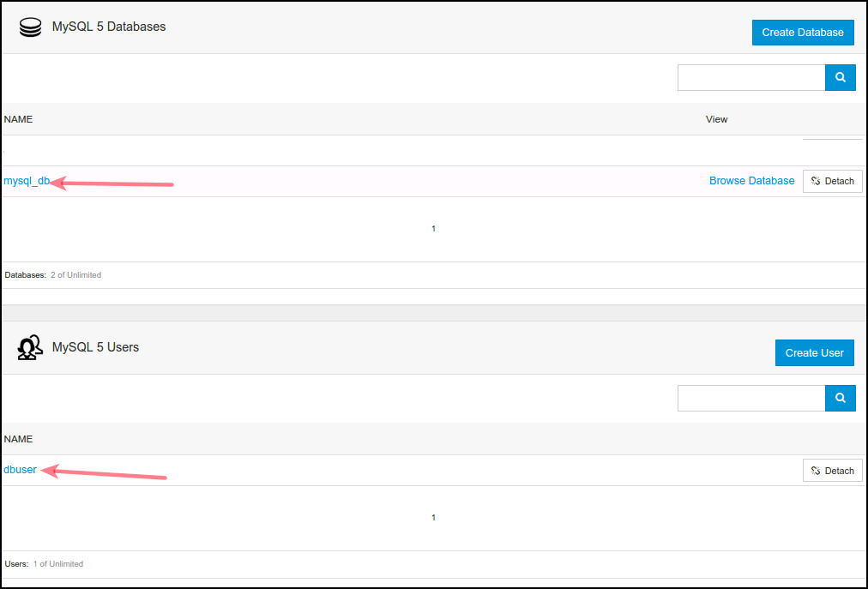
Task: Click inside the users search field
Action: (x=750, y=398)
